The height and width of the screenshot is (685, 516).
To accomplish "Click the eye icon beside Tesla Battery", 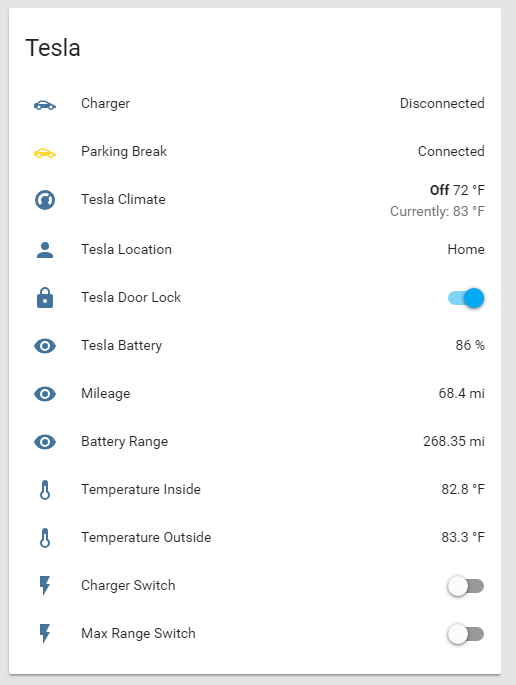I will coord(45,346).
